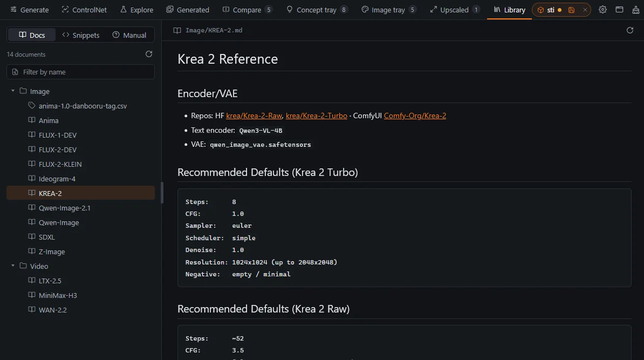Open the Qwen-Image-2.1 document
644x360 pixels.
tap(80, 208)
